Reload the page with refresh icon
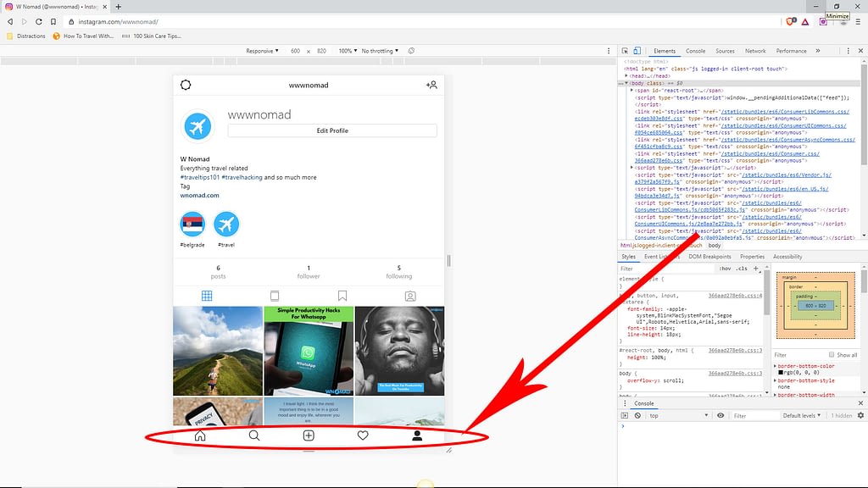 coord(39,21)
